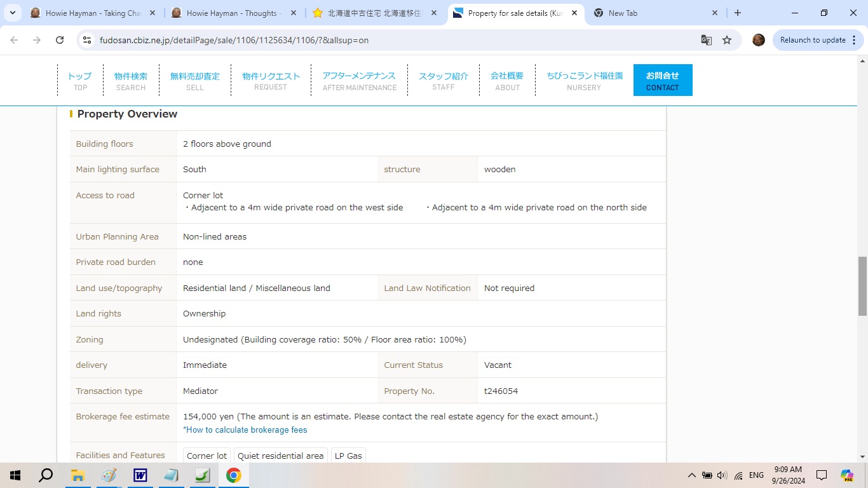Image resolution: width=868 pixels, height=488 pixels.
Task: Click the Windows search magnifier icon
Action: point(46,475)
